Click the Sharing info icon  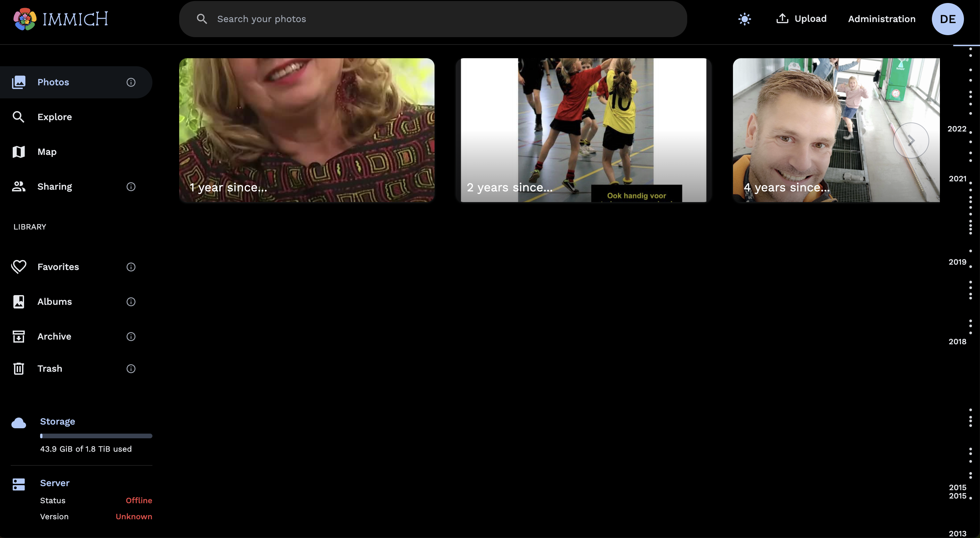pyautogui.click(x=131, y=187)
